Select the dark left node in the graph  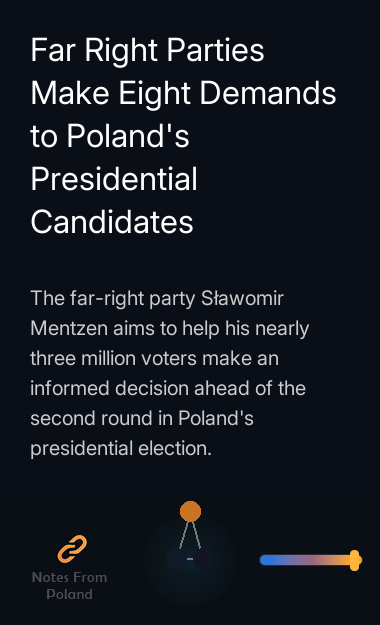(x=175, y=559)
